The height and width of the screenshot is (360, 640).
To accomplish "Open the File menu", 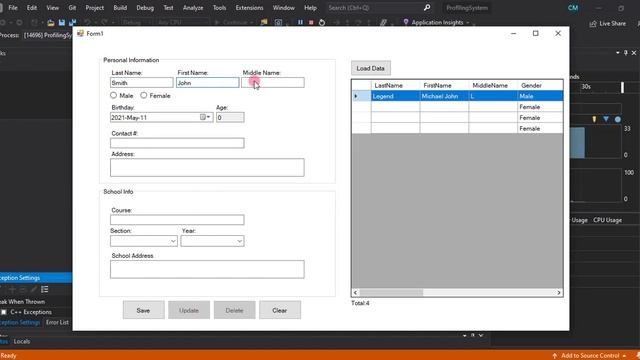I will (13, 8).
